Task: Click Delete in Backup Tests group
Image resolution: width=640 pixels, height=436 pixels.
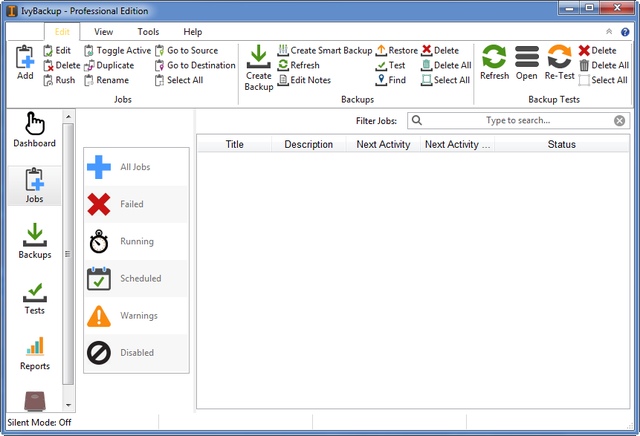Action: [598, 51]
